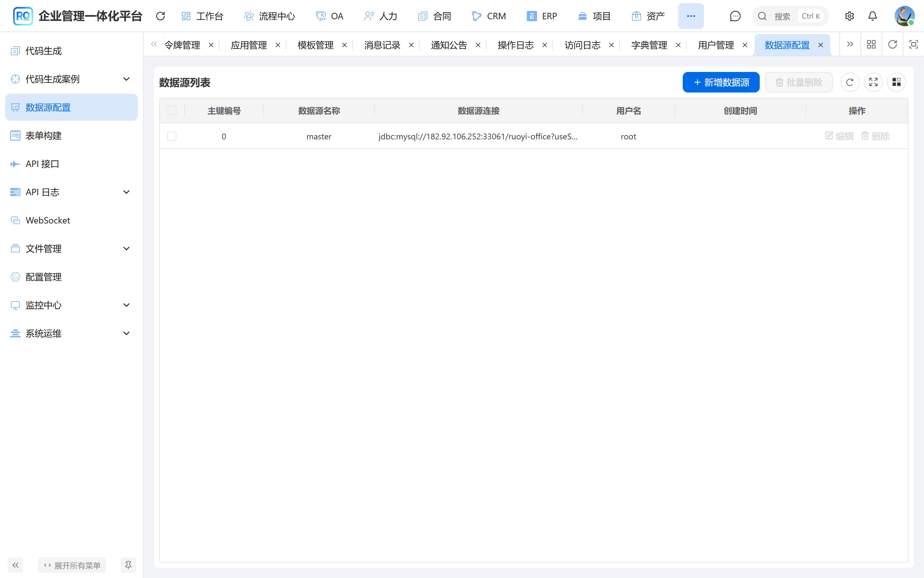Viewport: 924px width, 578px height.
Task: Switch to the 用户管理 tab
Action: coord(716,45)
